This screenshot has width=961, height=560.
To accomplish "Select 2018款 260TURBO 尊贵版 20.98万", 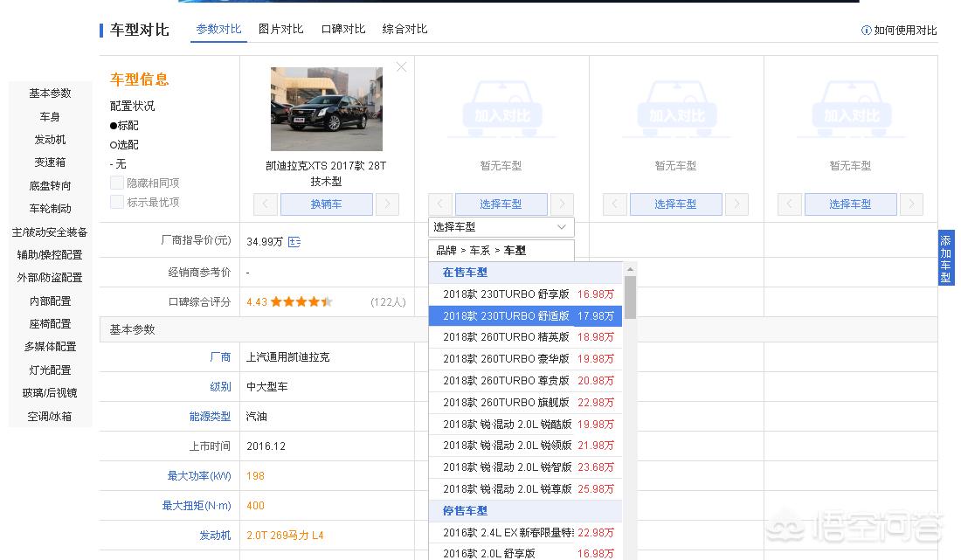I will [526, 381].
